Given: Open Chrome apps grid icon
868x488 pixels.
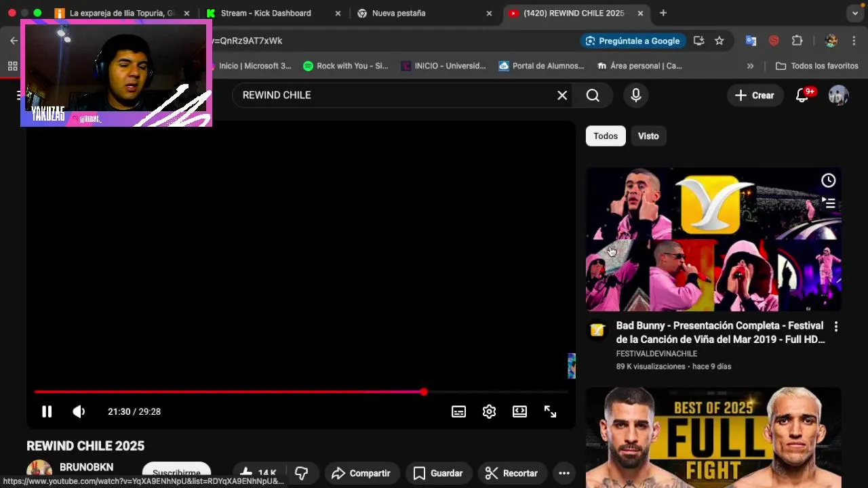Looking at the screenshot, I should (x=12, y=66).
